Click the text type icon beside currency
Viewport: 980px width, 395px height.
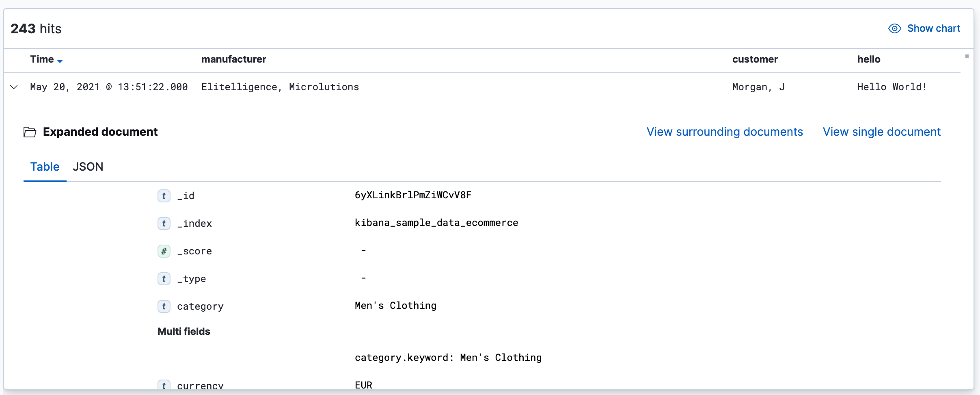click(x=164, y=385)
